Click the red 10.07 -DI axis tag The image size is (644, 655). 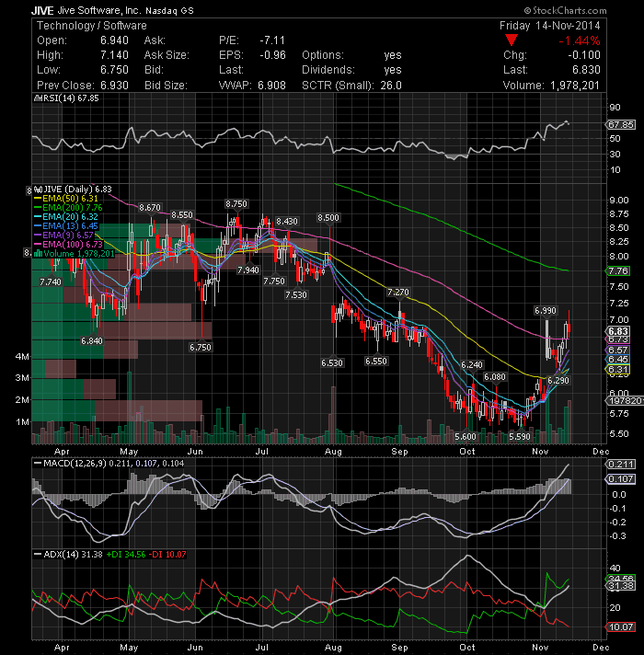(621, 627)
